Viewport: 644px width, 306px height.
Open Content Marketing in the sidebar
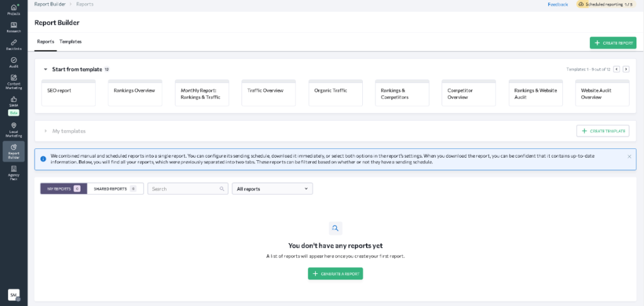pos(14,82)
